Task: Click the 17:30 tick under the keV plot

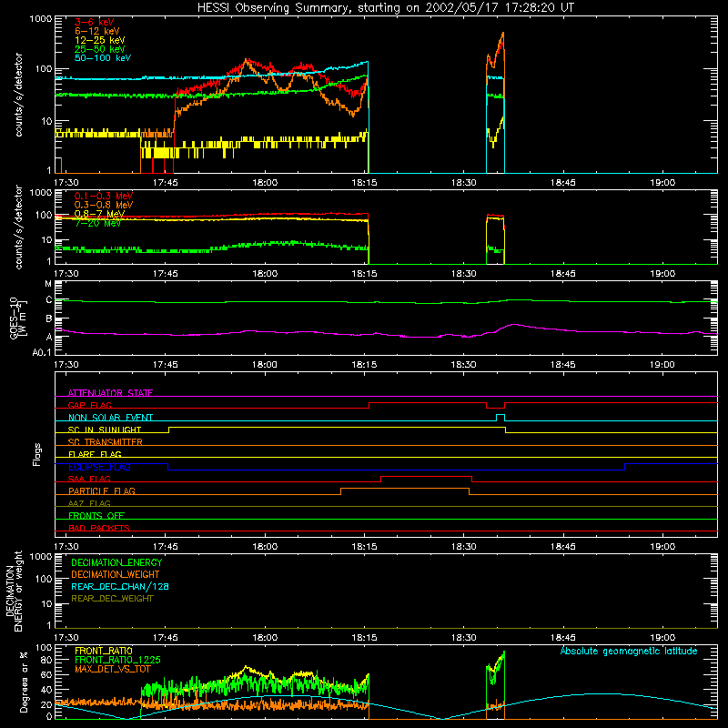Action: tap(66, 183)
